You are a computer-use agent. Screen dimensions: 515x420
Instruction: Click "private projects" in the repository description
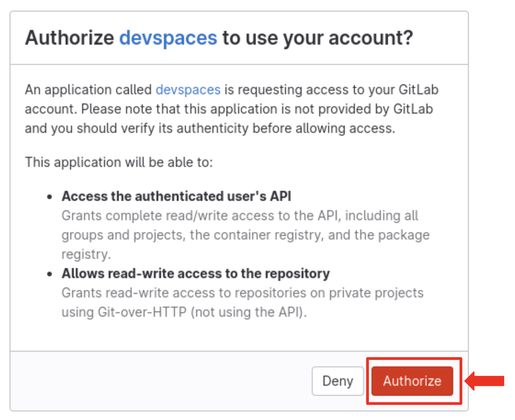(x=376, y=293)
